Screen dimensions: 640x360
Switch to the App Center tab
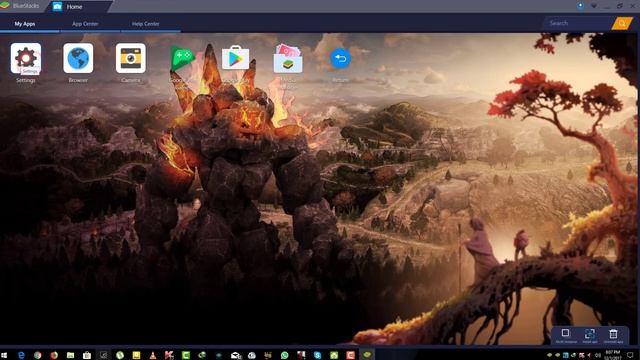85,24
